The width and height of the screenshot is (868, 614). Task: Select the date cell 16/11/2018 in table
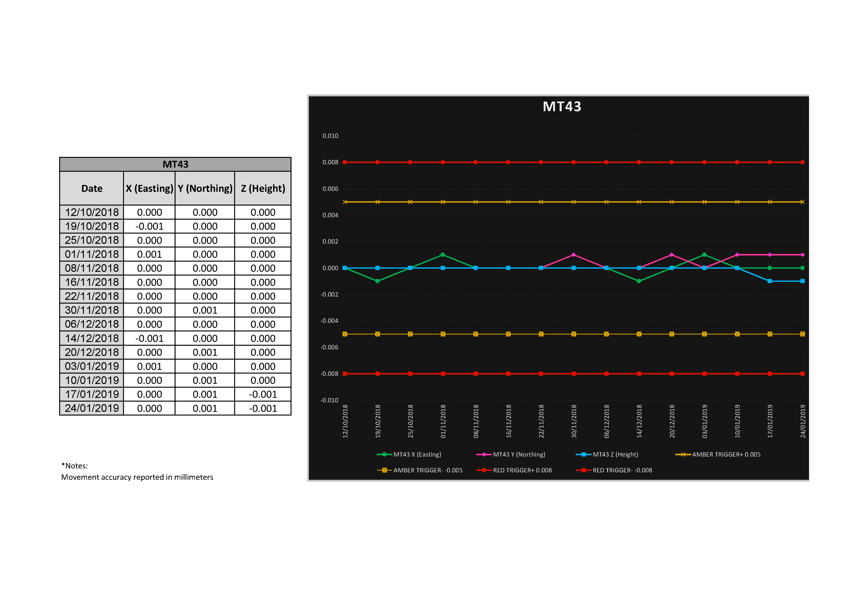tap(92, 282)
